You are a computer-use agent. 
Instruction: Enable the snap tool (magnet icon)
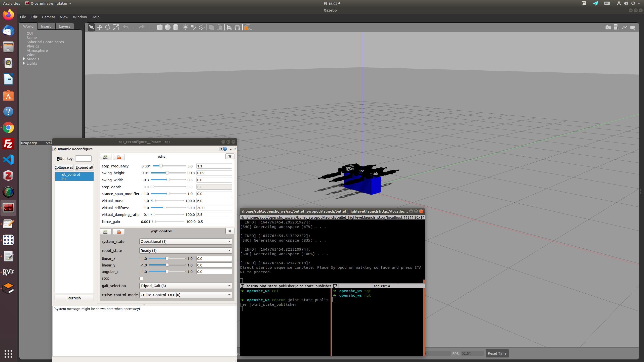pyautogui.click(x=237, y=27)
